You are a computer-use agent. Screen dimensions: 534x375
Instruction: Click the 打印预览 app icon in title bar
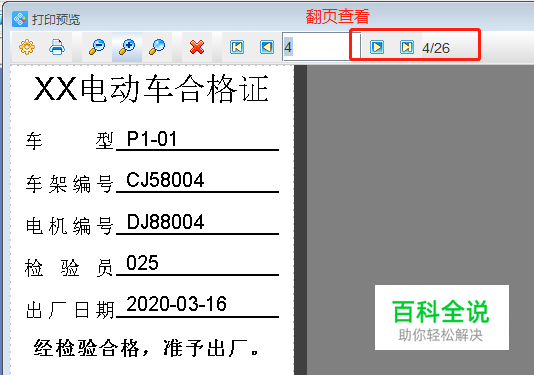(20, 19)
